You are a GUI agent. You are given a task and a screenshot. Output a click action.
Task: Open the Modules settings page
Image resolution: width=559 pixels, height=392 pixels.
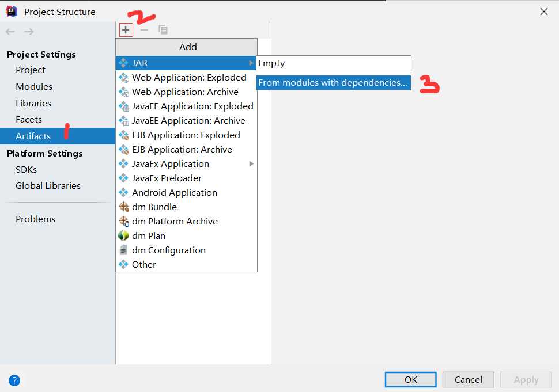click(34, 87)
